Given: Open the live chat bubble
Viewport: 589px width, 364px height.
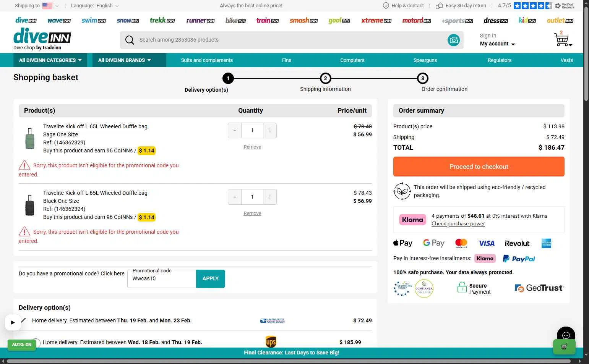Looking at the screenshot, I should click(x=566, y=336).
